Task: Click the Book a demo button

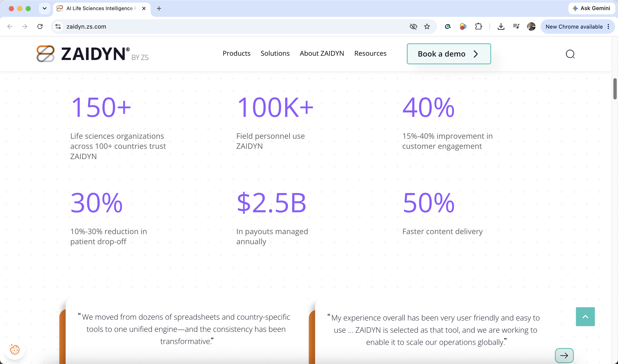Action: (449, 54)
